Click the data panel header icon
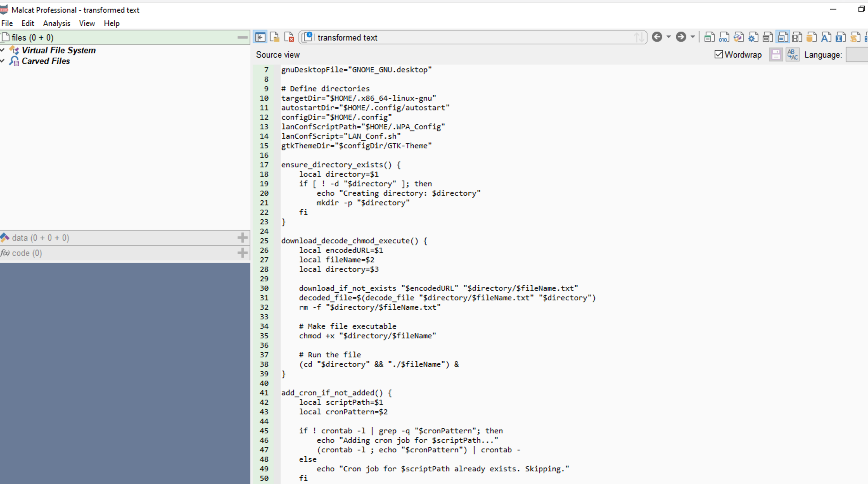This screenshot has height=484, width=868. 5,238
